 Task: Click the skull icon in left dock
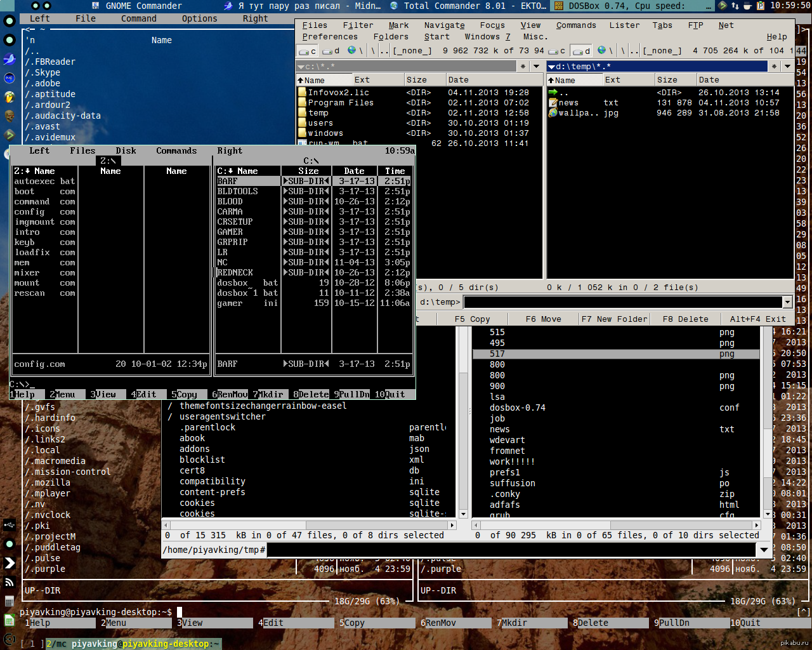[x=10, y=116]
